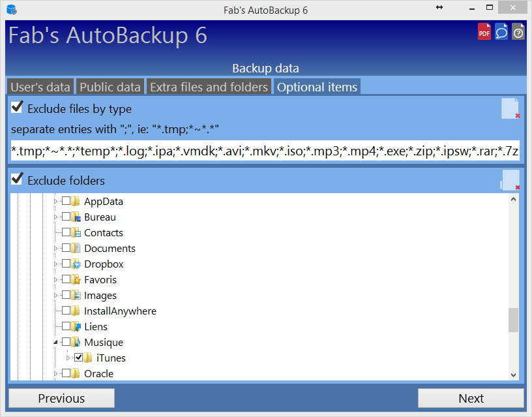Click the clear excluded folders icon
Viewport: 532px width, 417px height.
[x=510, y=180]
